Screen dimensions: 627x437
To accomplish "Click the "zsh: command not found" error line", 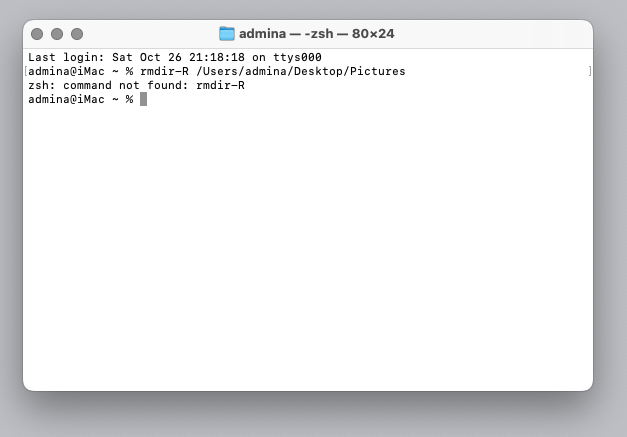I will (x=108, y=86).
